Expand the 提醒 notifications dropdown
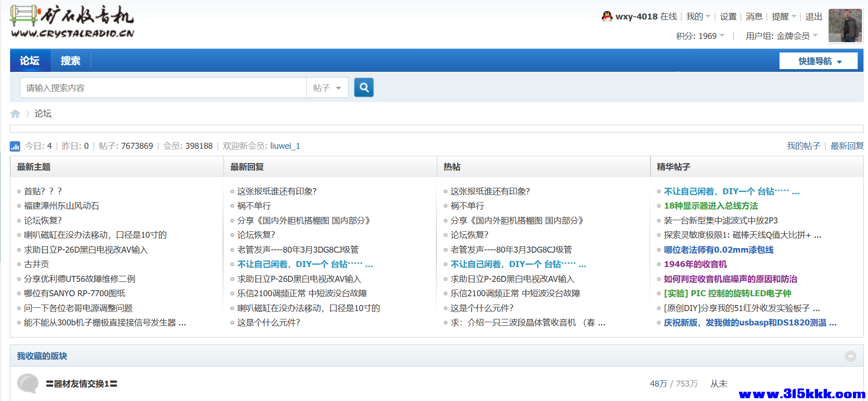The height and width of the screenshot is (401, 868). [x=784, y=16]
